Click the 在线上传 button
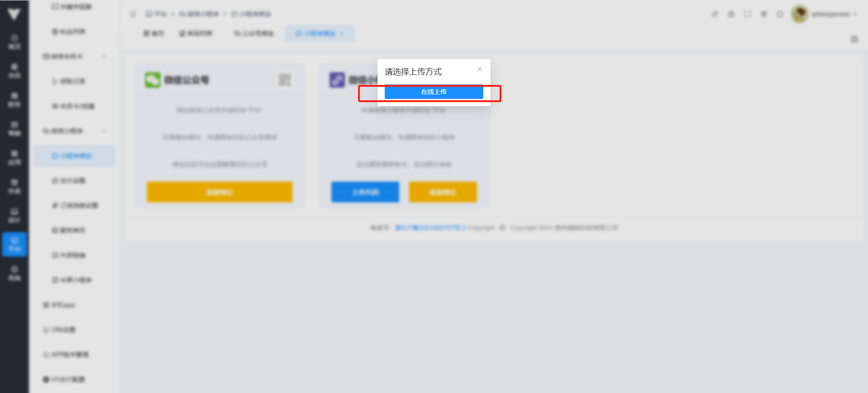 434,92
